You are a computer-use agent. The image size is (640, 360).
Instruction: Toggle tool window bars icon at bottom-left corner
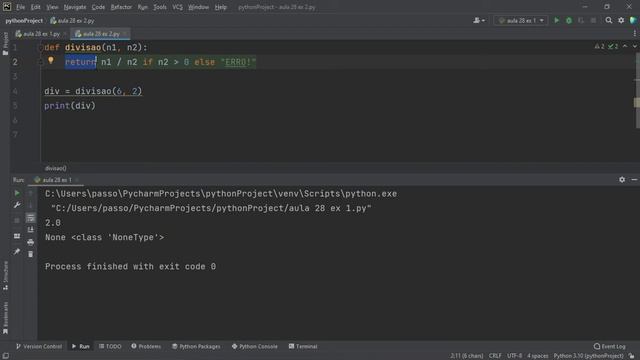tap(6, 356)
